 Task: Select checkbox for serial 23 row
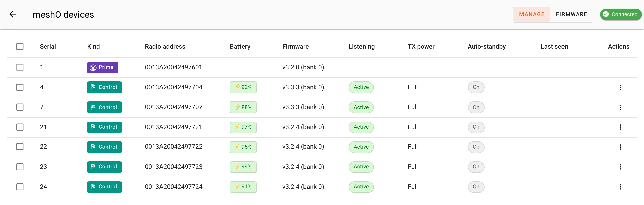click(20, 167)
